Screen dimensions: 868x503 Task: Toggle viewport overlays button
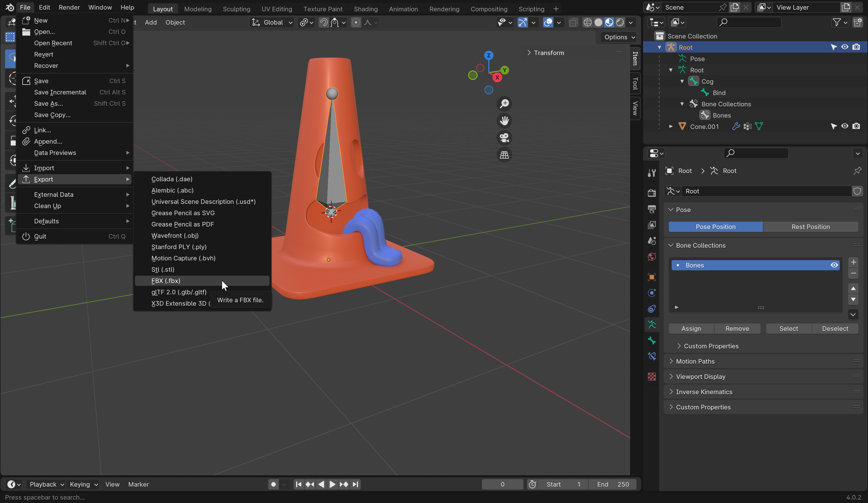(548, 22)
